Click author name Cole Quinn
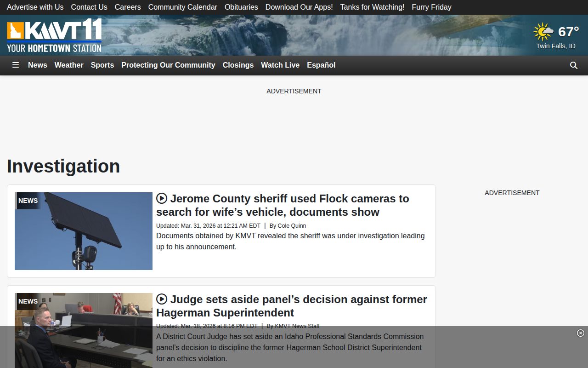Screen dimensions: 588x368 click(x=292, y=226)
